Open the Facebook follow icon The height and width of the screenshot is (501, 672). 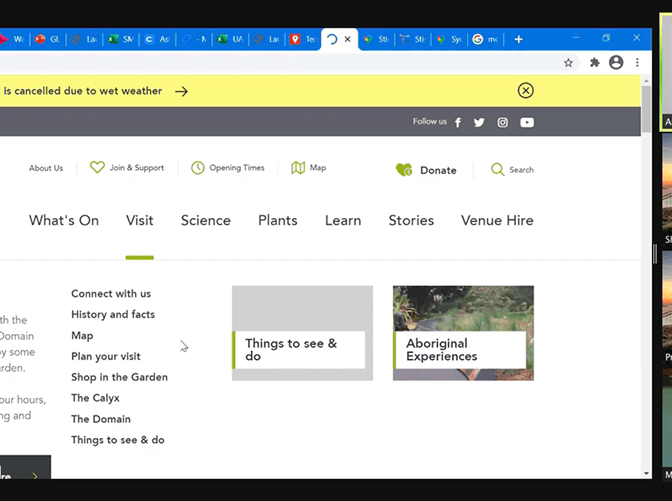pos(458,123)
